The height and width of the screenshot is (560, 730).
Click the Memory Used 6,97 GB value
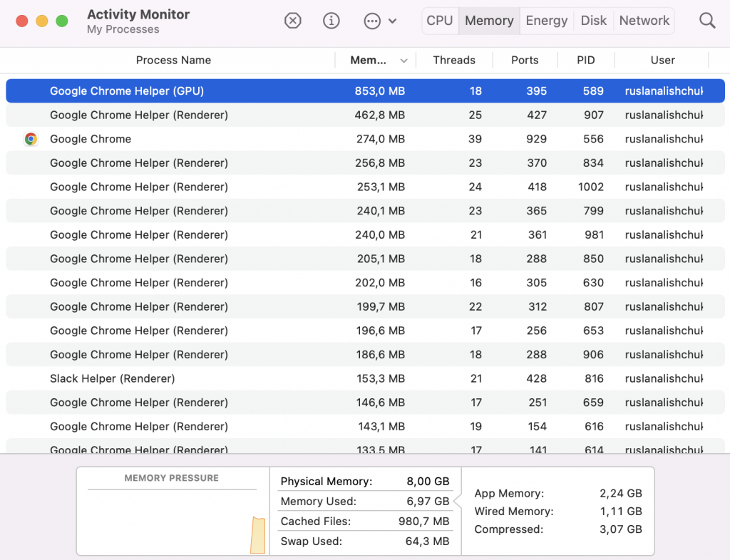point(428,502)
